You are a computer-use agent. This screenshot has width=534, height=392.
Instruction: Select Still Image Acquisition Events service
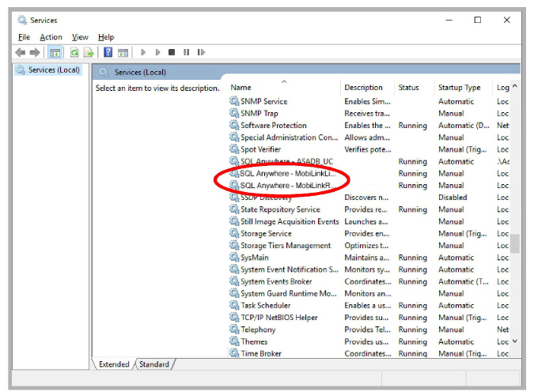coord(290,221)
